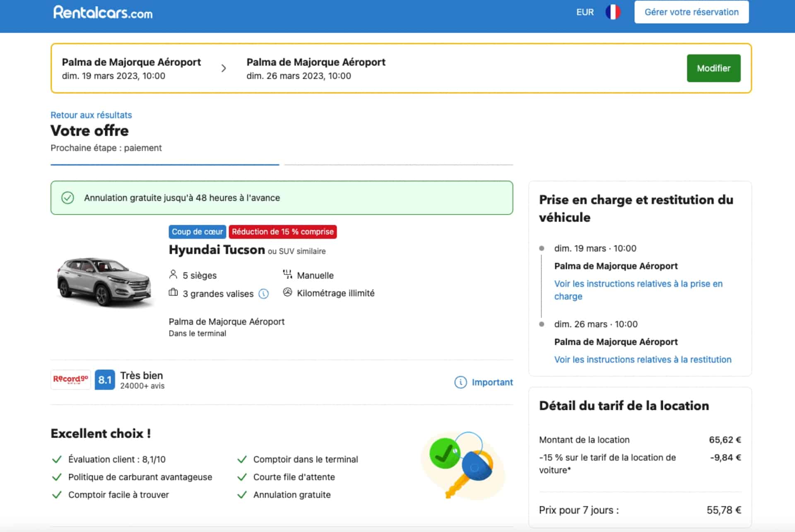This screenshot has width=795, height=532.
Task: Click the Manuelle transmission label
Action: 315,275
